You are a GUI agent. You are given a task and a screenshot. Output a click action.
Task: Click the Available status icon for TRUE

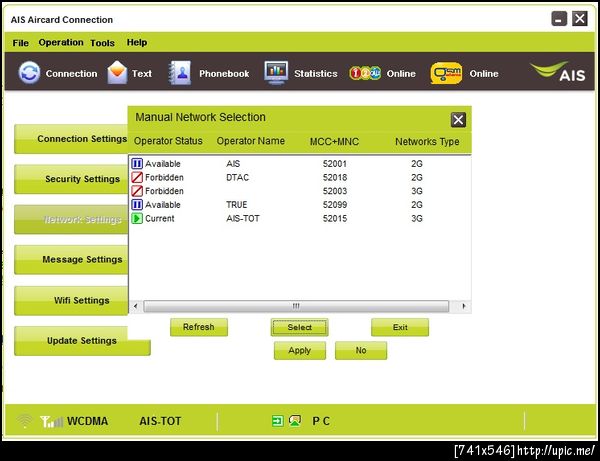click(x=137, y=205)
